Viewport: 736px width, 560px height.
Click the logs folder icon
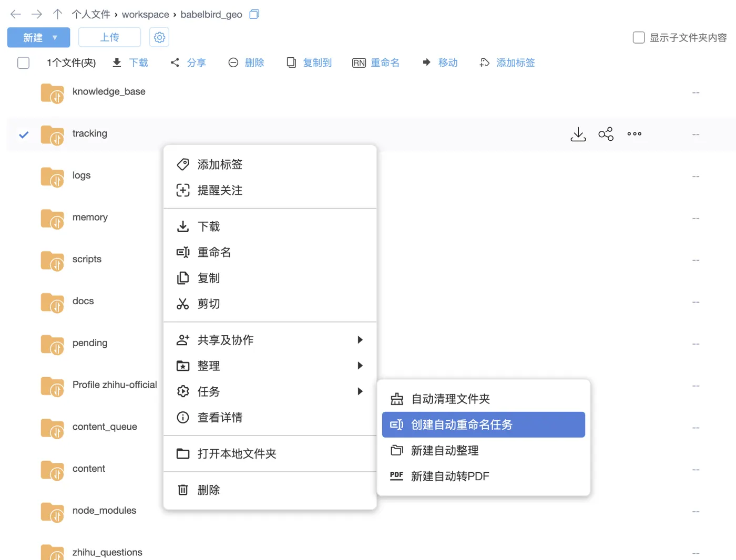coord(53,177)
